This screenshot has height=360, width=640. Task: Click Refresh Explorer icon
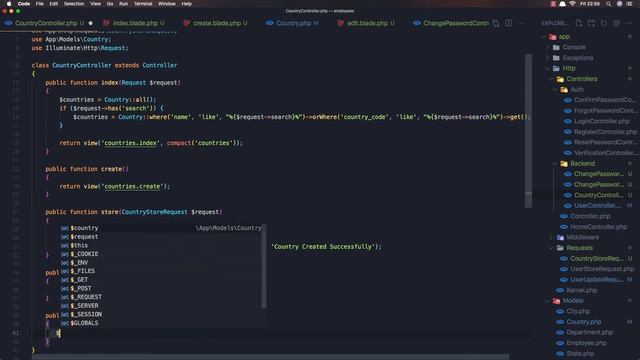tap(604, 23)
